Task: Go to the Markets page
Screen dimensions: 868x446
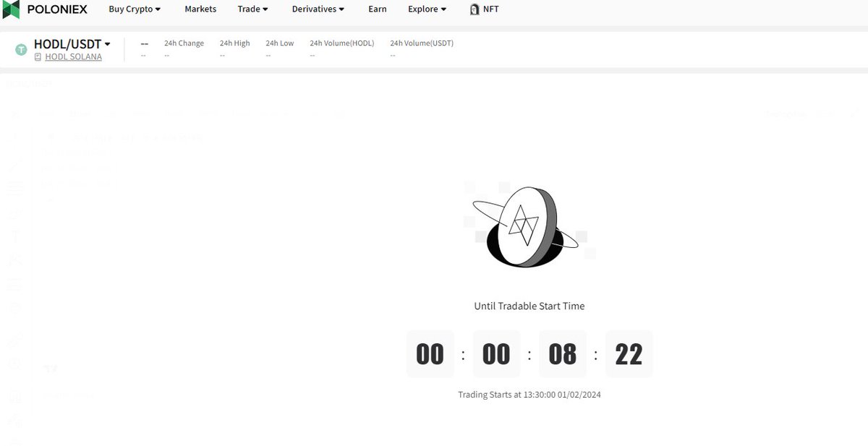Action: coord(200,9)
